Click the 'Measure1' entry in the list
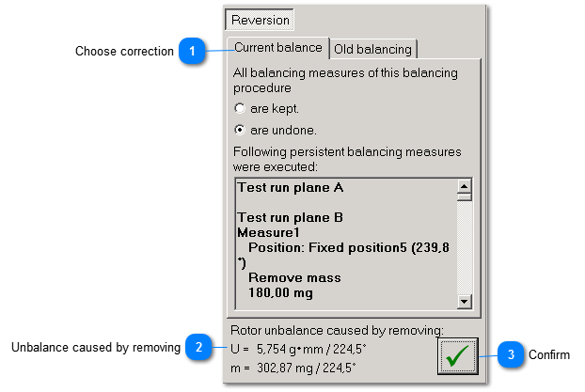The width and height of the screenshot is (585, 392). [267, 232]
